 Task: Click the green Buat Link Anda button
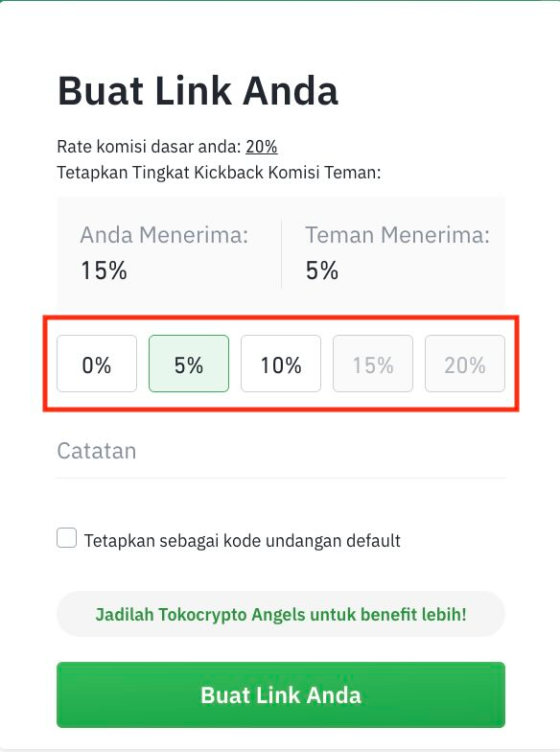tap(281, 694)
